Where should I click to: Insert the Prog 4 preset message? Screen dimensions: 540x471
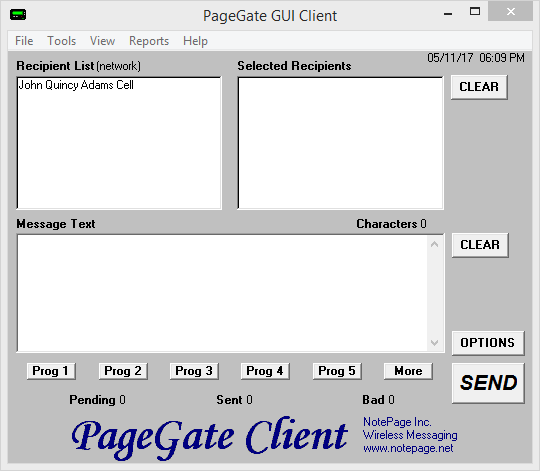(265, 371)
